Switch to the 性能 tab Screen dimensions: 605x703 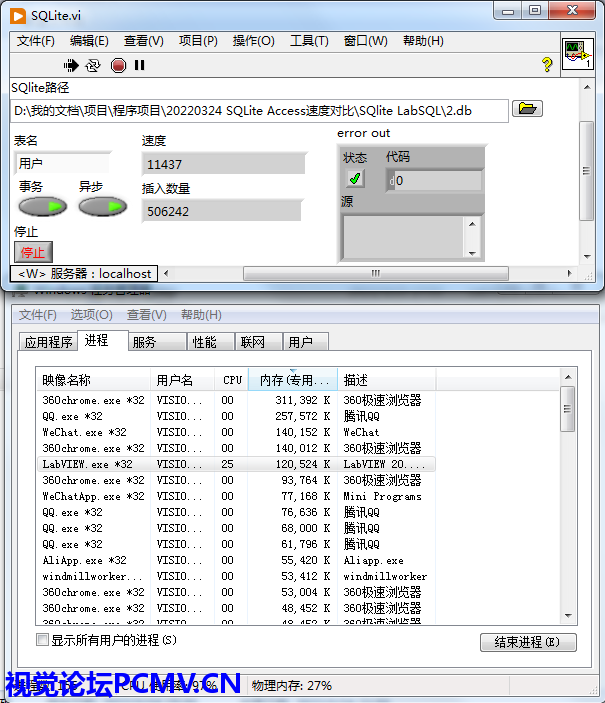click(204, 342)
